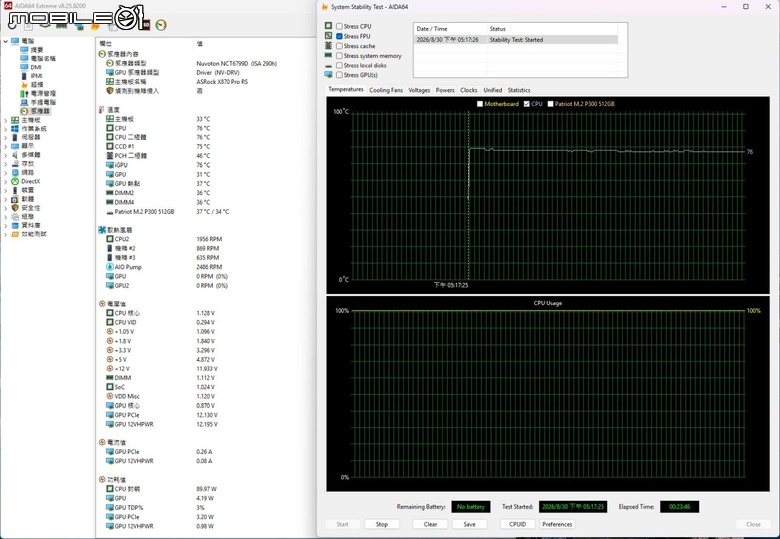Enable the Stress system memory checkbox

coord(339,56)
